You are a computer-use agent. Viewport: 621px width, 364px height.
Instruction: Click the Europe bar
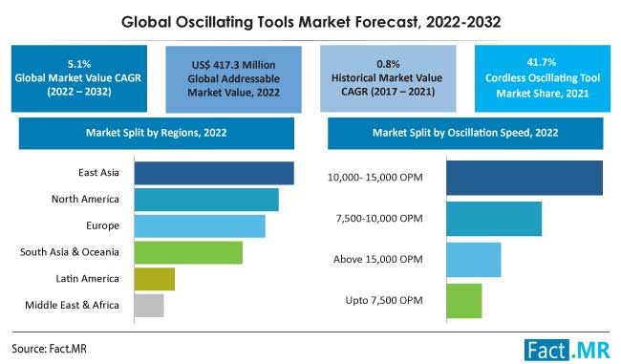pyautogui.click(x=200, y=226)
